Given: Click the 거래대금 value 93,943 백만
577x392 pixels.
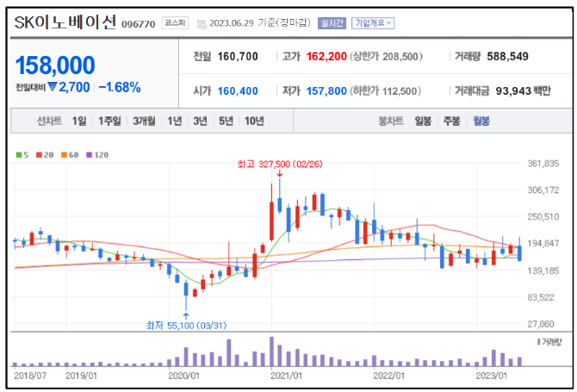Looking at the screenshot, I should 523,90.
